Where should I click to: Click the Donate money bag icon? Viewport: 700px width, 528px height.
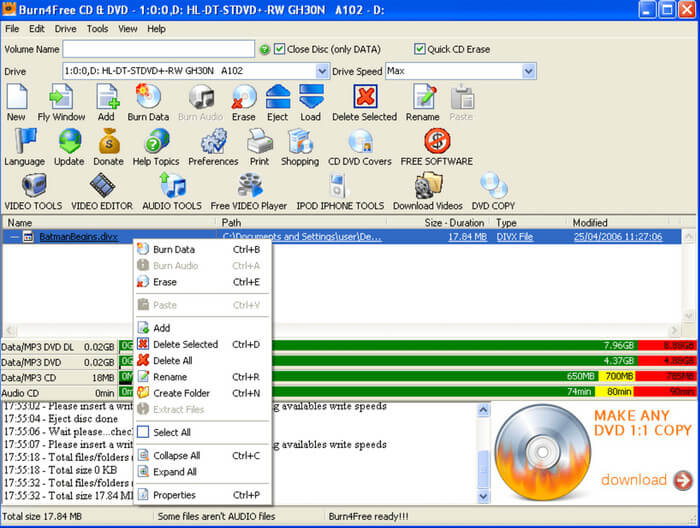[x=109, y=141]
